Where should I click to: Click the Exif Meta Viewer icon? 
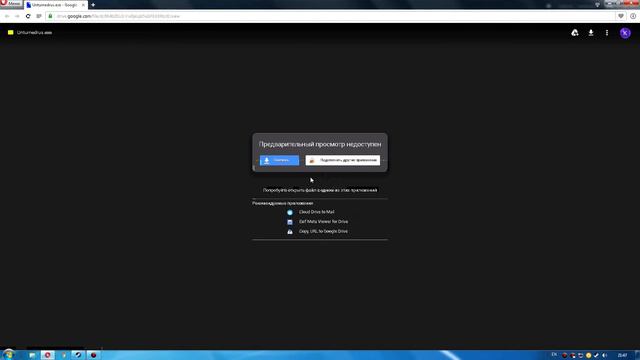tap(290, 222)
